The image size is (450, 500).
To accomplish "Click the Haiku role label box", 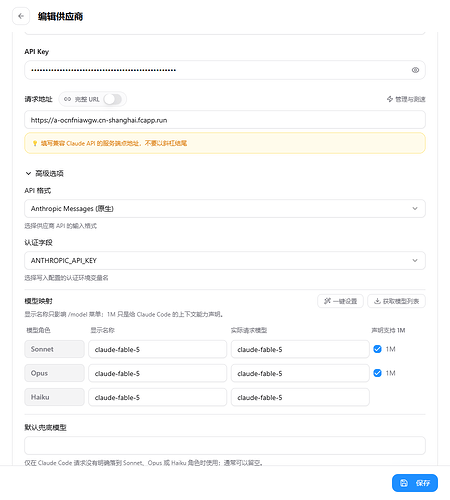I will pos(54,397).
